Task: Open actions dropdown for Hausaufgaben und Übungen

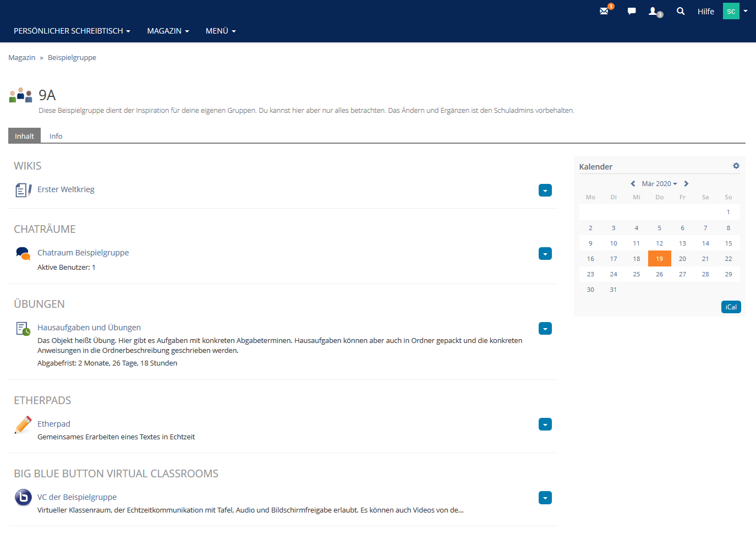Action: [545, 329]
